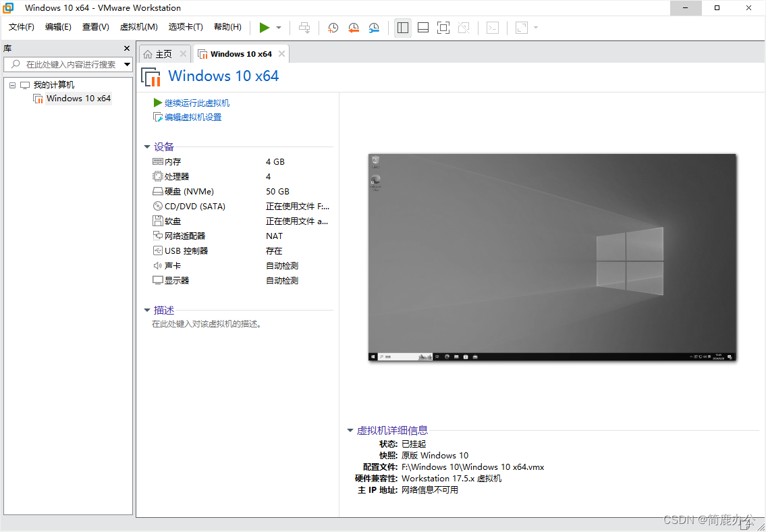Click the send Ctrl+Alt+Del toolbar icon

(x=304, y=28)
